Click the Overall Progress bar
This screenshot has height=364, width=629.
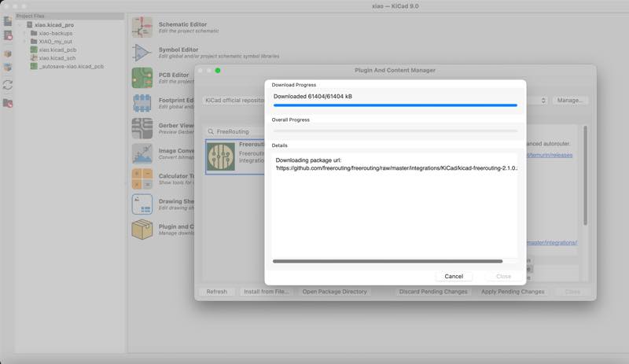395,131
